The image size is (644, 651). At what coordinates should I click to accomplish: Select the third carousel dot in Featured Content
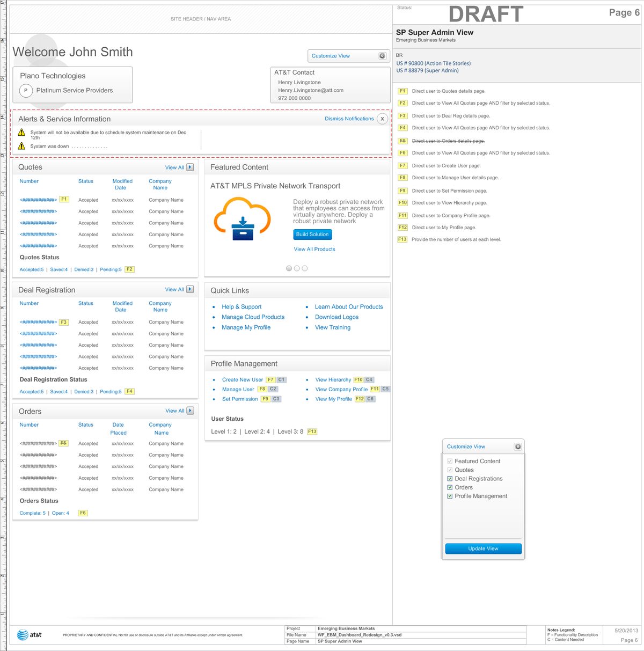point(305,268)
